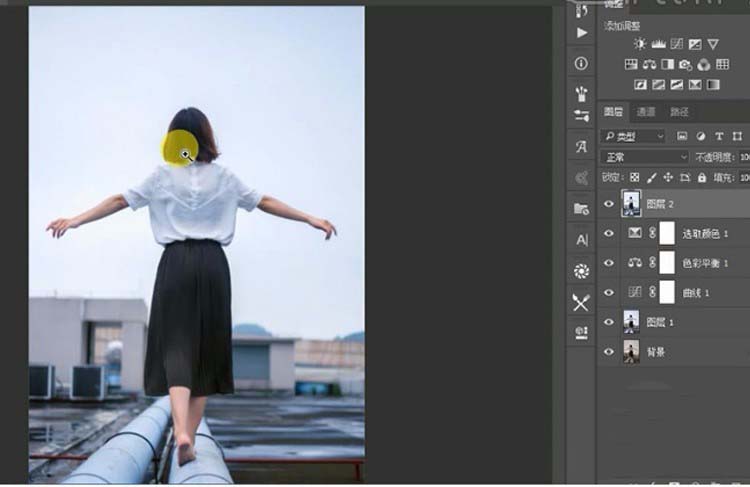This screenshot has height=487, width=750.
Task: Open the blend mode 正常 dropdown
Action: pos(645,157)
